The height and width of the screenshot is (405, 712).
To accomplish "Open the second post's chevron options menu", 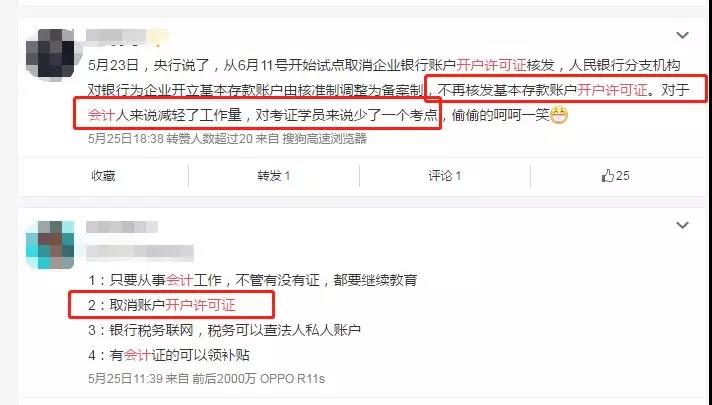I will coord(682,225).
